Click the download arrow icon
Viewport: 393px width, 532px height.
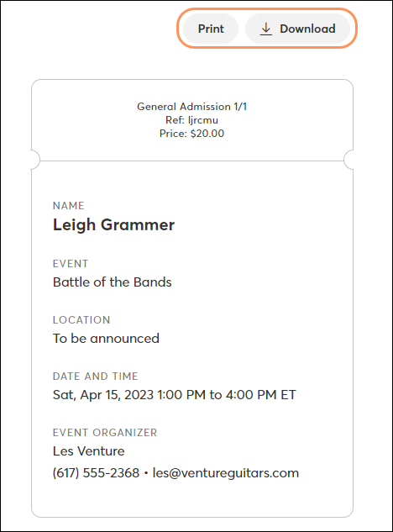[x=266, y=29]
